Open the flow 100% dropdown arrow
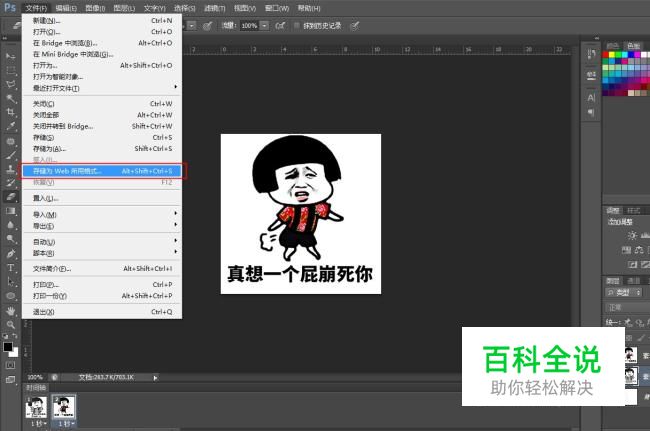 pyautogui.click(x=264, y=26)
